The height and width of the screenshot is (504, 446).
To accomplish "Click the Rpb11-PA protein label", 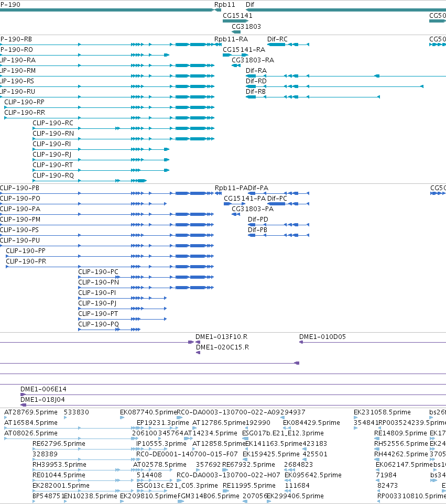I will point(231,188).
